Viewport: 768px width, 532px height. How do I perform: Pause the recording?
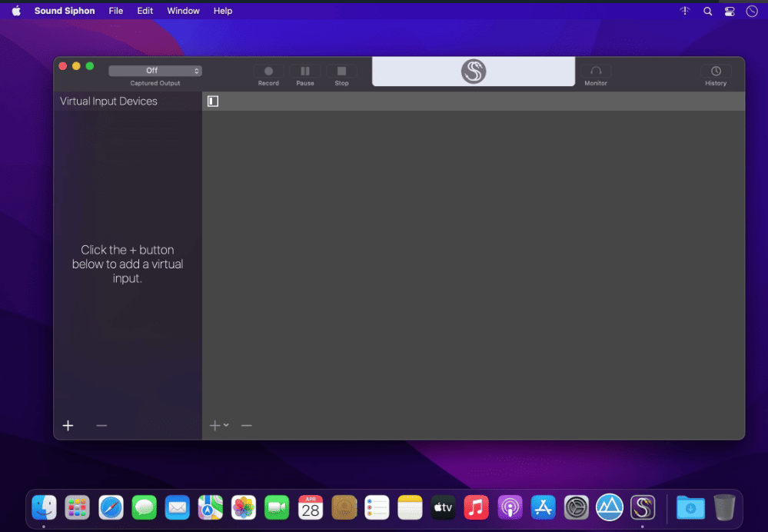coord(304,71)
